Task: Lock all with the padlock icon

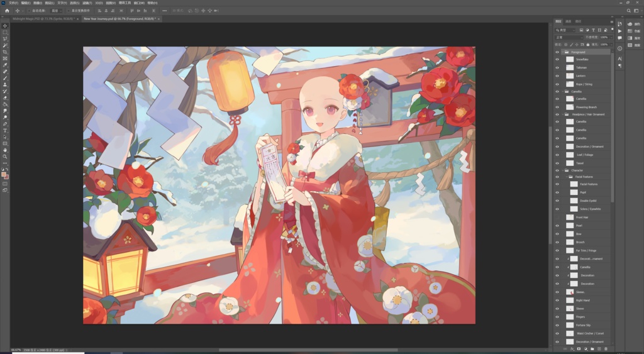Action: tap(588, 45)
